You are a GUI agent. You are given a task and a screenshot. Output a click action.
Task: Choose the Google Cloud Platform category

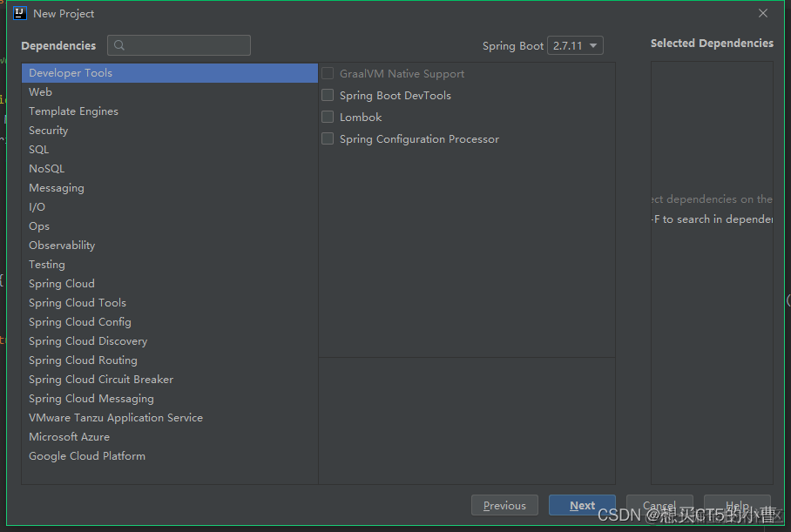tap(170, 456)
